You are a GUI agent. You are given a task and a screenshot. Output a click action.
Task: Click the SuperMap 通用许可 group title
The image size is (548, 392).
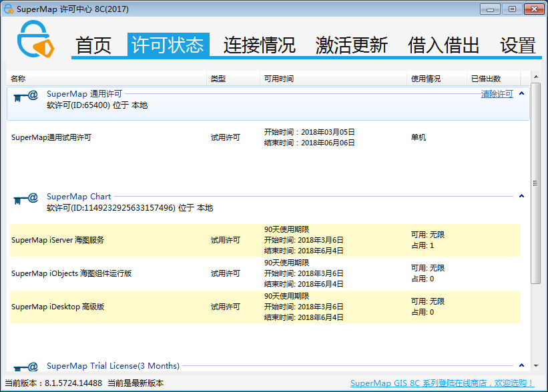84,94
